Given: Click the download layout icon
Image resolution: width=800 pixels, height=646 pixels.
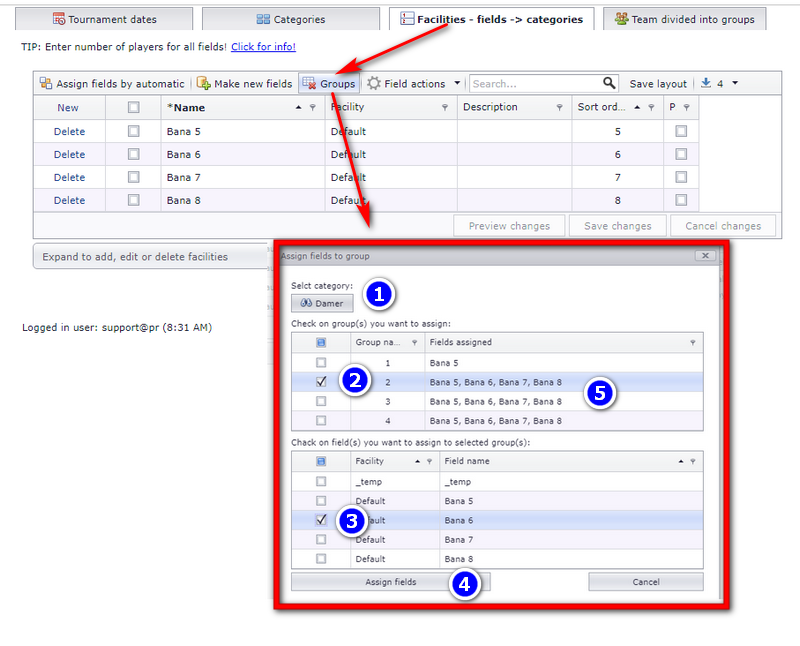Looking at the screenshot, I should 706,83.
